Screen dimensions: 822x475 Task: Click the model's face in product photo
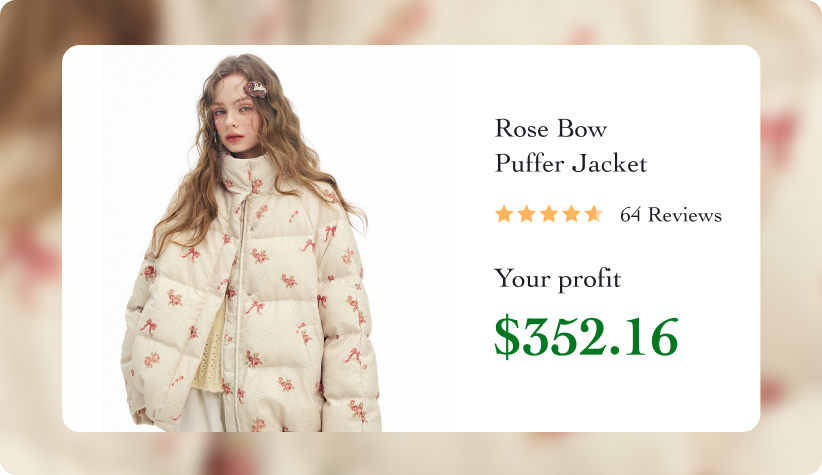click(237, 121)
